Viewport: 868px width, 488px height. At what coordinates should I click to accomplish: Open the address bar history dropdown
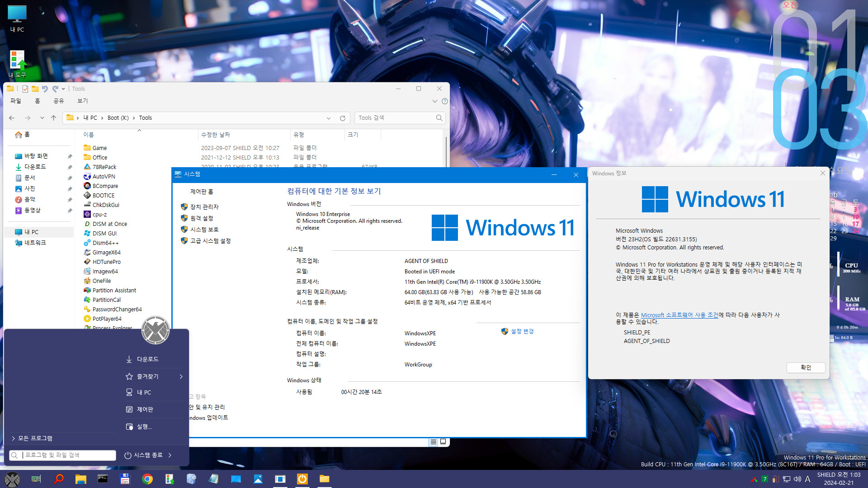[x=329, y=118]
